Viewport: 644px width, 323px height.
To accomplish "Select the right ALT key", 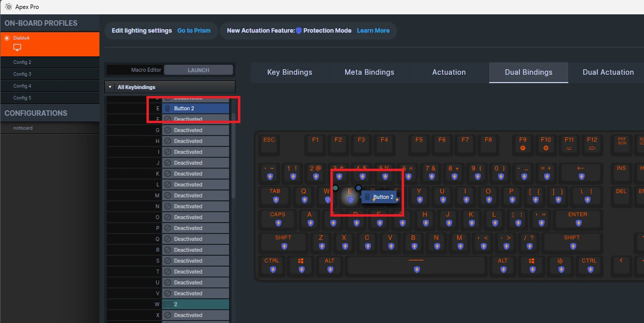I will 503,266.
